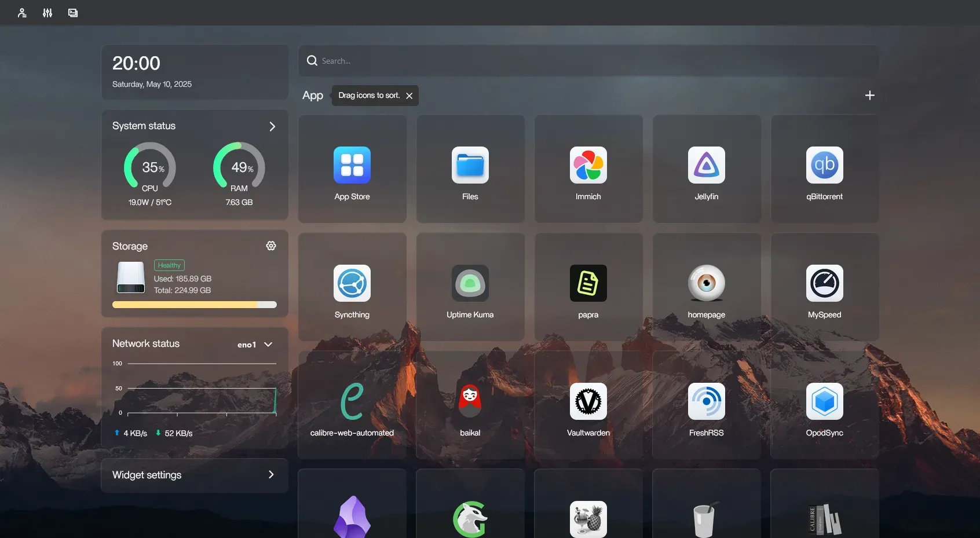Click the 'App' section heading
The width and height of the screenshot is (980, 538).
[x=313, y=96]
